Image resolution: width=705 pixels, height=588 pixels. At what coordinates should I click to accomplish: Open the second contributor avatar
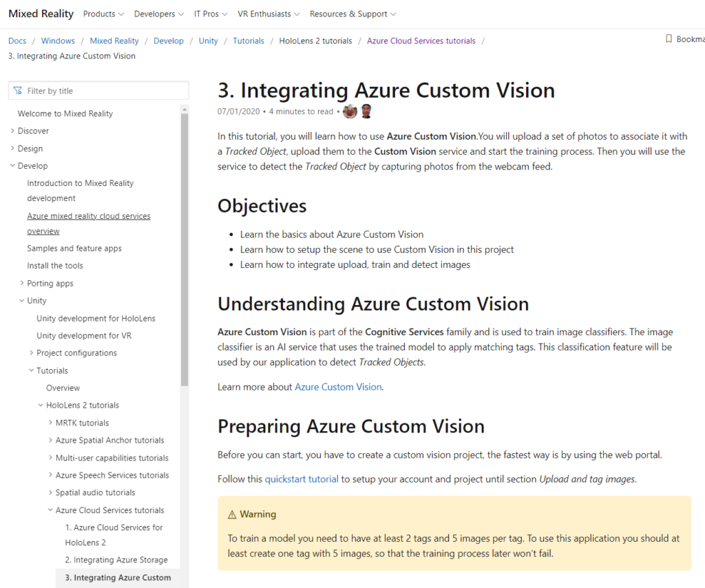tap(366, 111)
